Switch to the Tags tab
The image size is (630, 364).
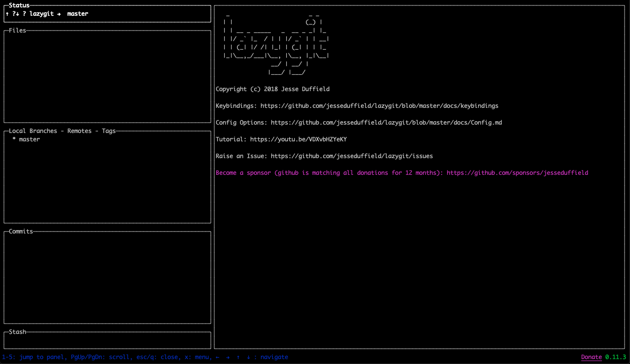click(x=109, y=131)
